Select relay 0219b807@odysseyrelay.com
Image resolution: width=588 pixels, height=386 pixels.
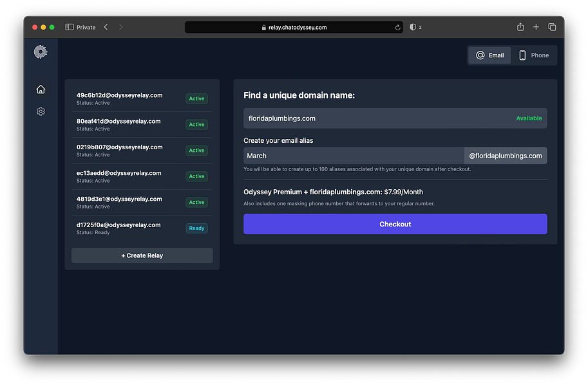coord(142,151)
